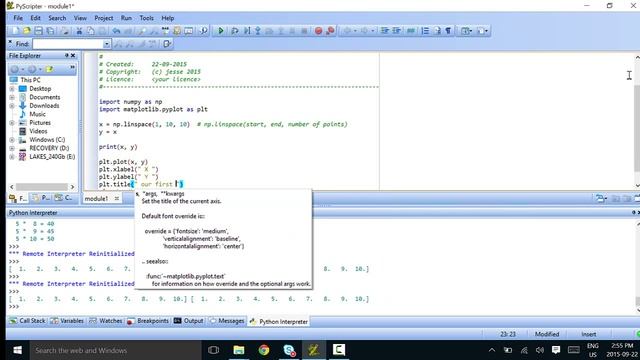
Task: Open the Run menu
Action: (126, 18)
